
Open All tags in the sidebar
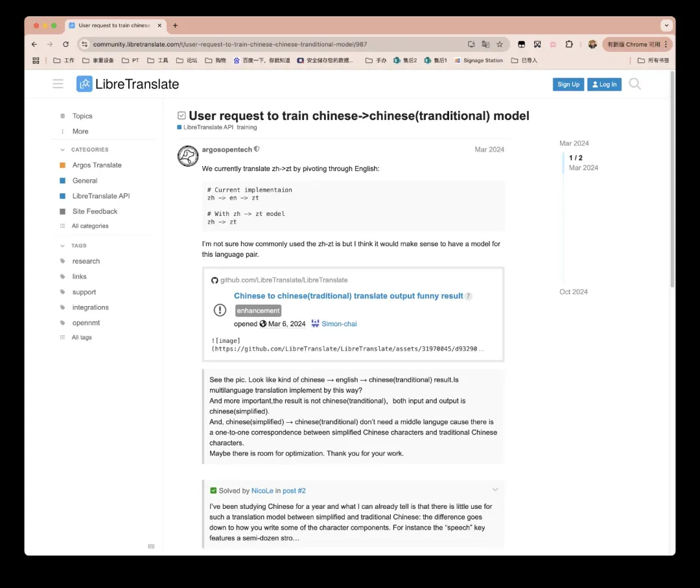click(81, 338)
